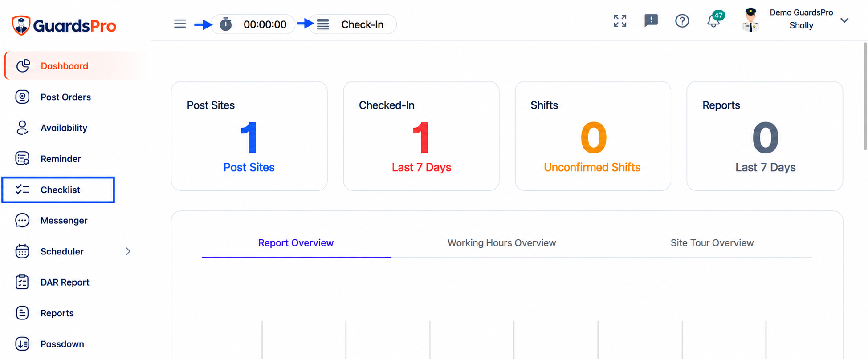Toggle the hamburger sidebar menu
Screen dimensions: 868x359
[180, 24]
